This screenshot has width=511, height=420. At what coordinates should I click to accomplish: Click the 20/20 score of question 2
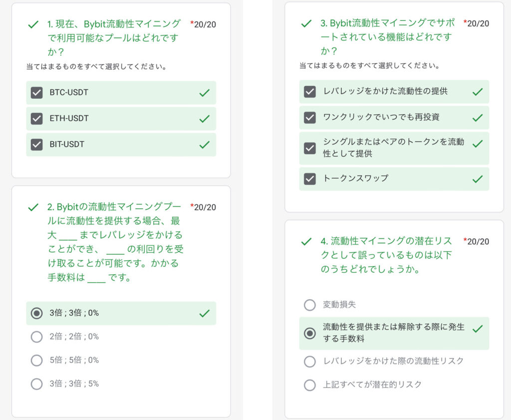pos(205,207)
